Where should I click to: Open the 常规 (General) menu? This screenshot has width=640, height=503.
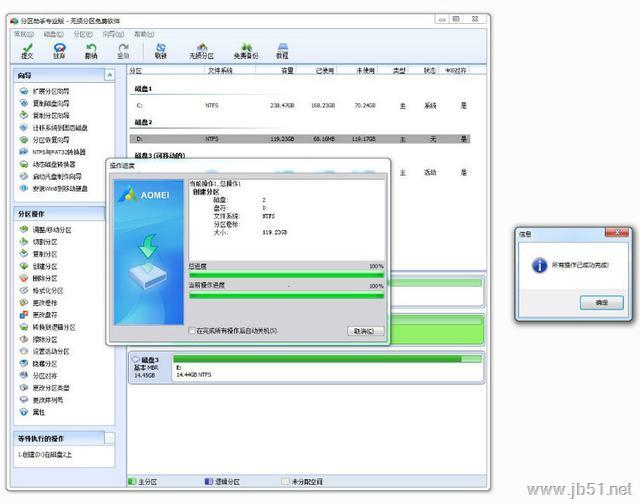[x=23, y=34]
